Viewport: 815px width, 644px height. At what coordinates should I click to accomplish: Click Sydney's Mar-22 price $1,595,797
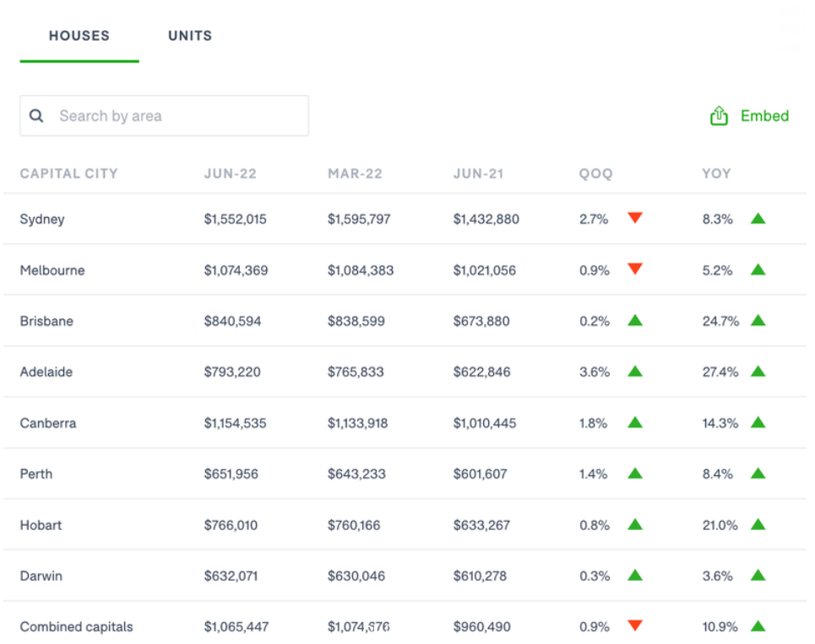pyautogui.click(x=359, y=219)
